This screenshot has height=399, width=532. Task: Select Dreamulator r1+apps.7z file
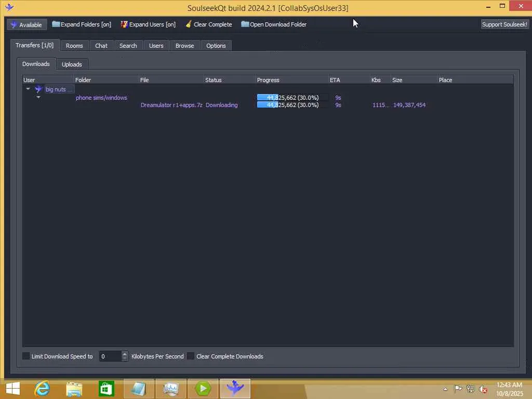click(x=171, y=105)
